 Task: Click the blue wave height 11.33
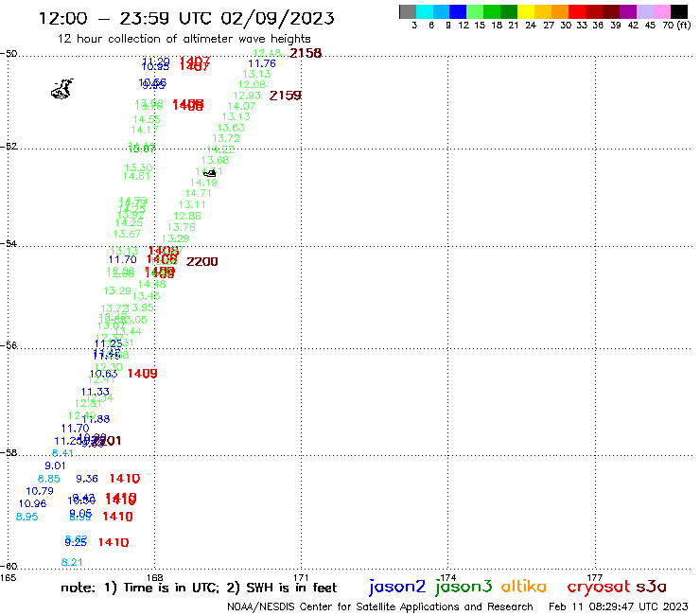pos(96,392)
